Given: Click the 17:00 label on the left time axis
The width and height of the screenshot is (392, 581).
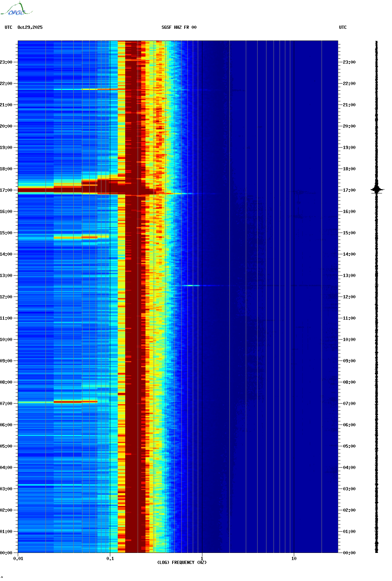Looking at the screenshot, I should pos(6,190).
